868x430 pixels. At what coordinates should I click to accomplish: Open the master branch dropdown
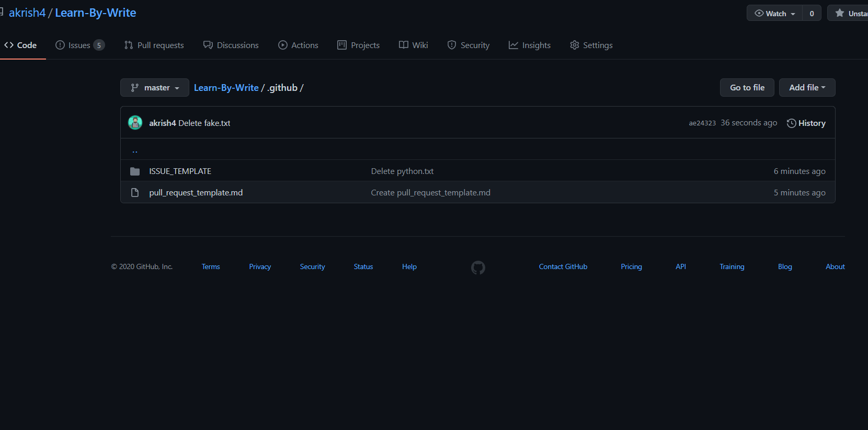coord(155,88)
